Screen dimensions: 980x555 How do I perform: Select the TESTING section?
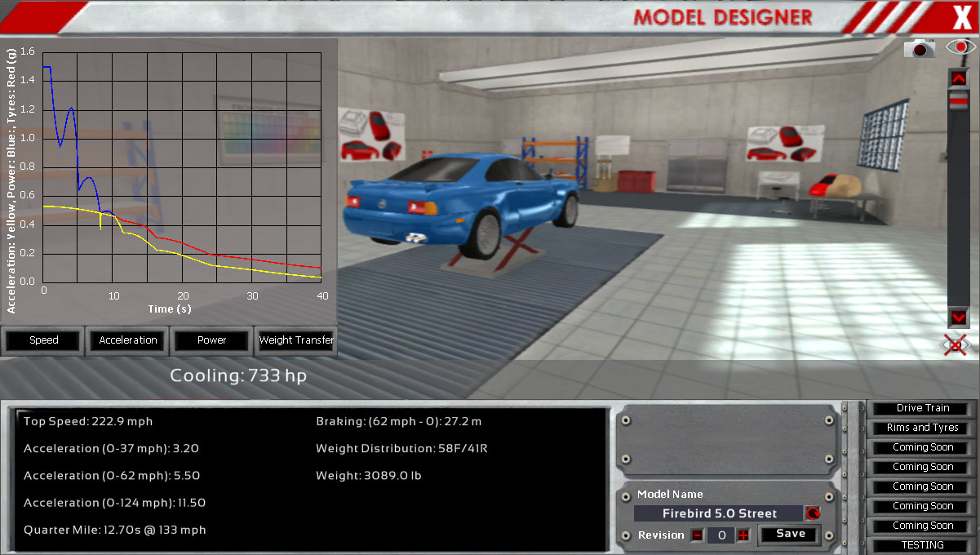922,545
